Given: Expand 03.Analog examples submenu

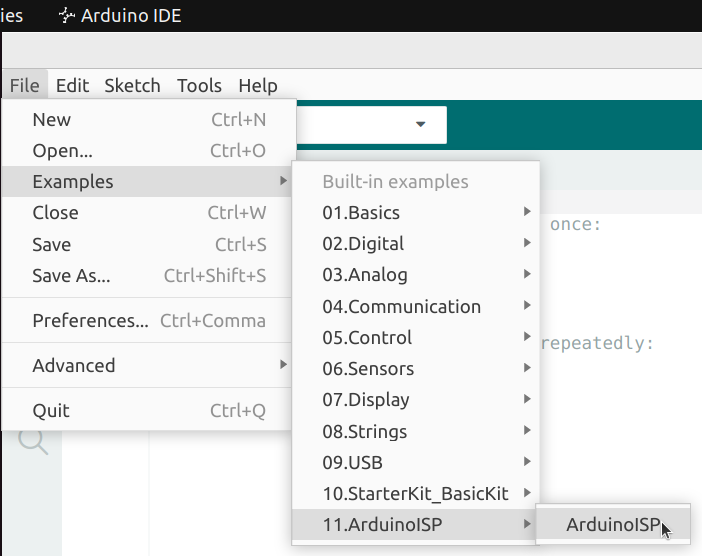Looking at the screenshot, I should [x=415, y=275].
